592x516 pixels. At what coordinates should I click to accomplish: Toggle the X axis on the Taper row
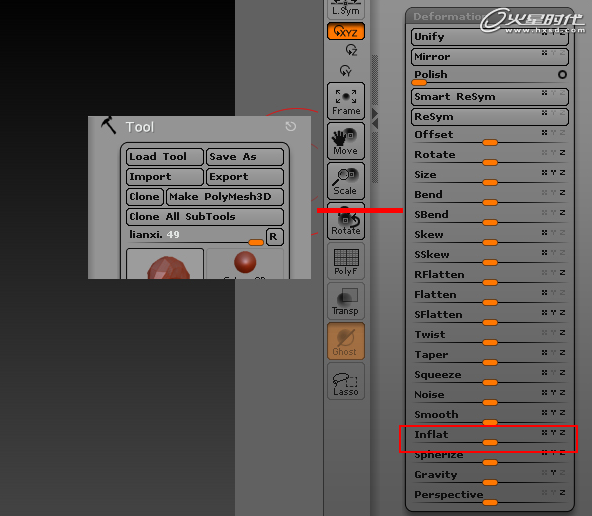point(544,353)
